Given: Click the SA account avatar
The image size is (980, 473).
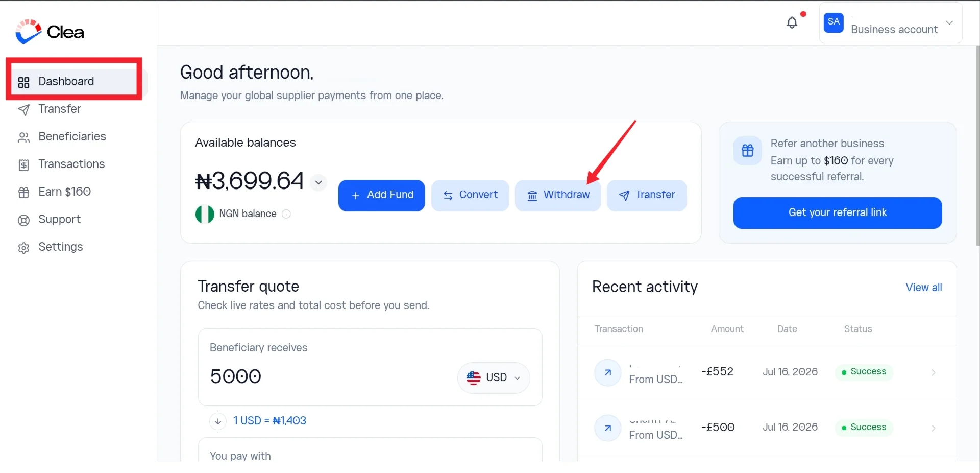Looking at the screenshot, I should click(834, 22).
